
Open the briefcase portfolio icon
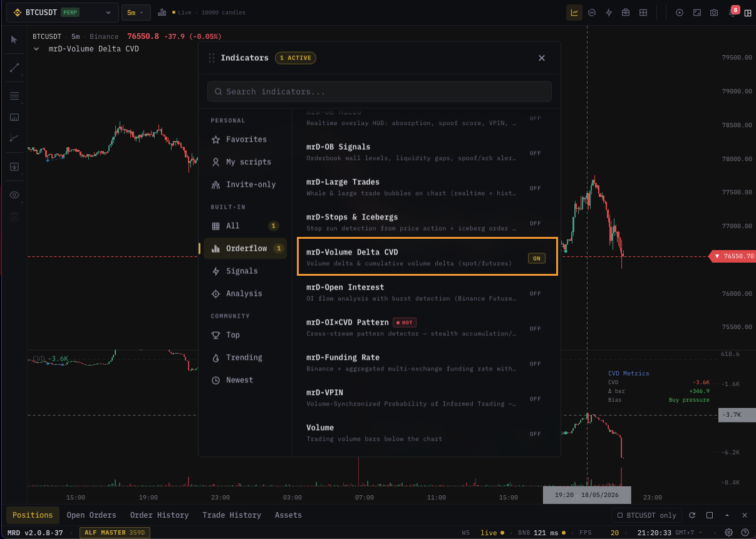click(x=626, y=13)
